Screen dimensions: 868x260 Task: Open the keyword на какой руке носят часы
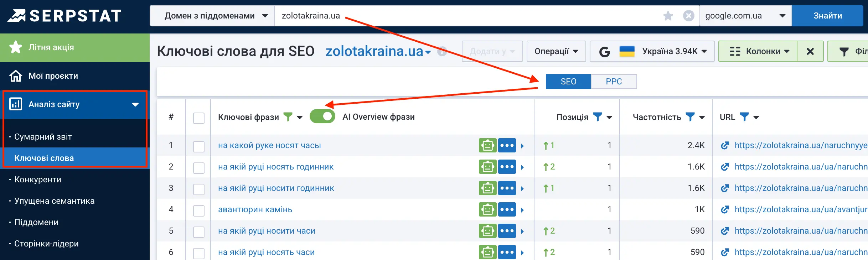click(x=269, y=145)
